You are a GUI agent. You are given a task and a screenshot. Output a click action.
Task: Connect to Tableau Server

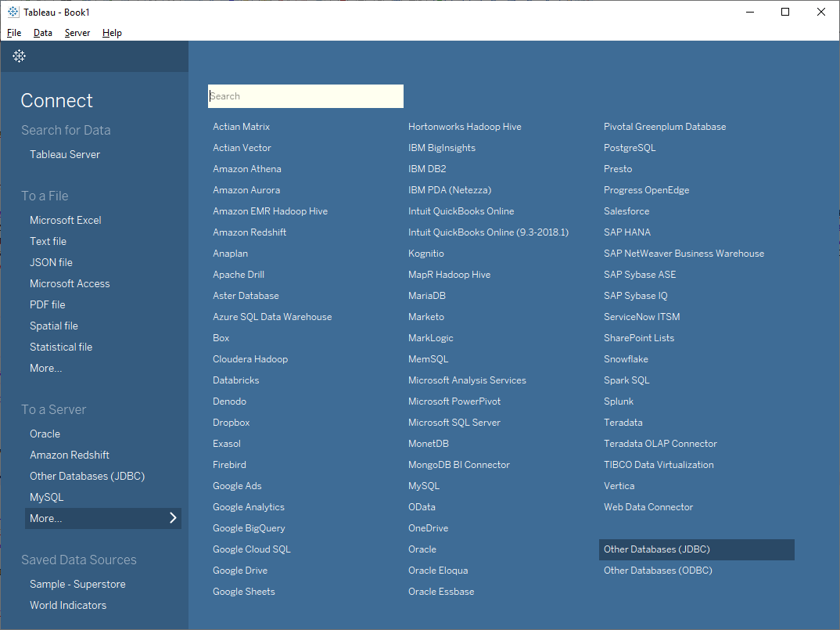click(x=65, y=154)
